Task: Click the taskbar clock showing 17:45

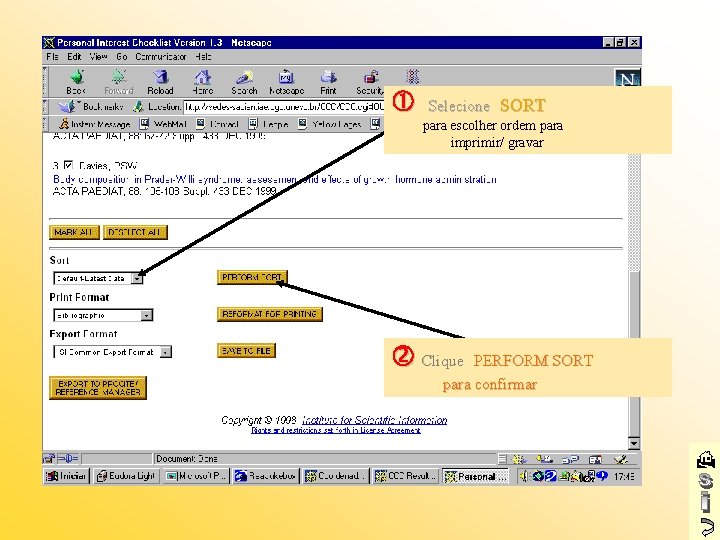Action: [624, 476]
